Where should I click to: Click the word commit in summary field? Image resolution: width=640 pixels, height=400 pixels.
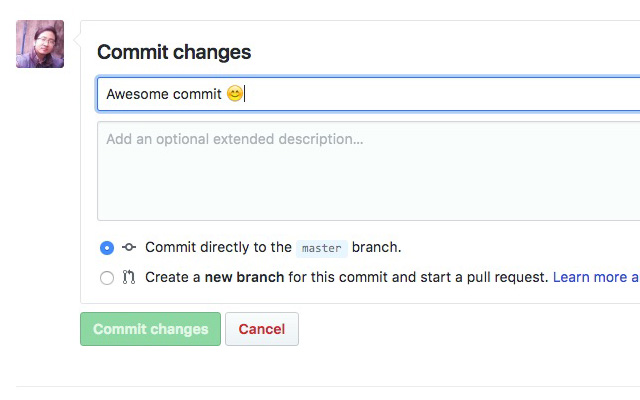(x=197, y=94)
